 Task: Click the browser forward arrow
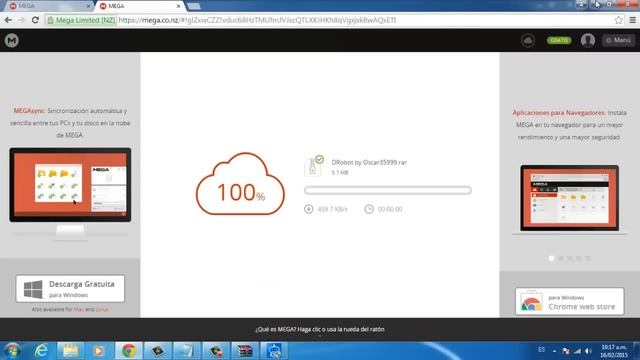click(22, 20)
